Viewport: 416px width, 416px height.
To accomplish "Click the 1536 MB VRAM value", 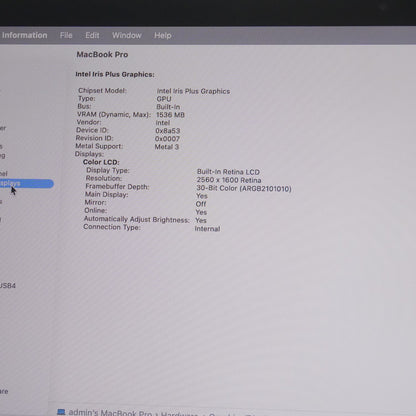I will point(170,115).
